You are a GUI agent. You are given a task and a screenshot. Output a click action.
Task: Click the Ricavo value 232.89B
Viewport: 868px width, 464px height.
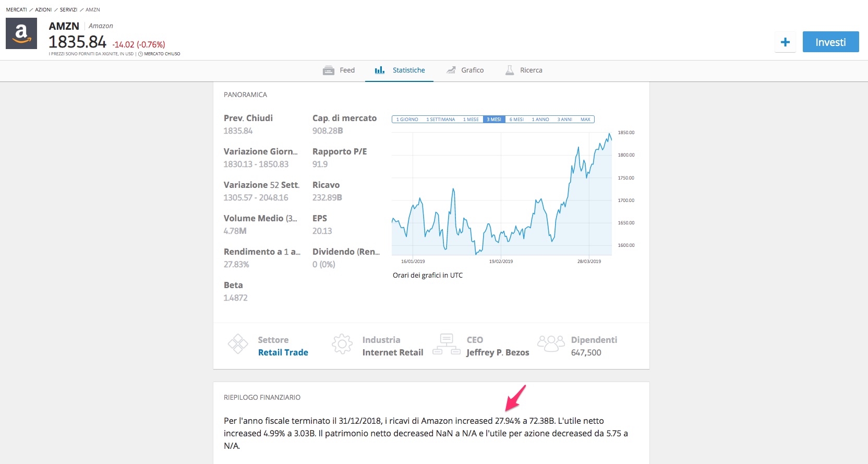point(327,198)
